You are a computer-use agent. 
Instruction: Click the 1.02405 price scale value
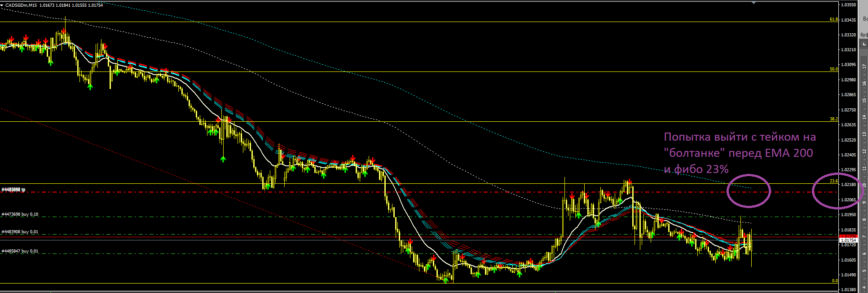click(x=848, y=155)
